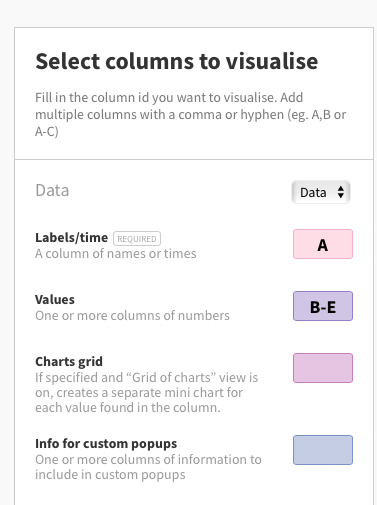This screenshot has height=505, width=377.
Task: Click the empty Charts grid column field
Action: [x=323, y=368]
